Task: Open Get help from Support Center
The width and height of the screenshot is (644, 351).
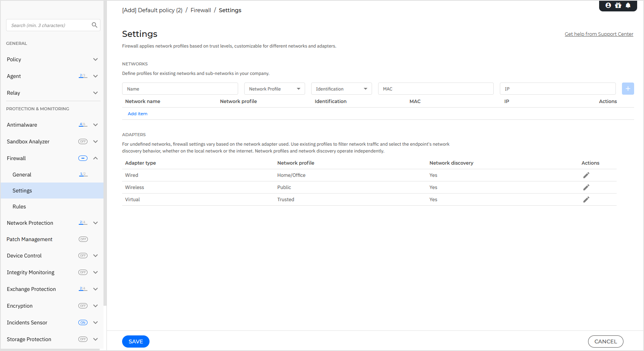Action: point(599,34)
